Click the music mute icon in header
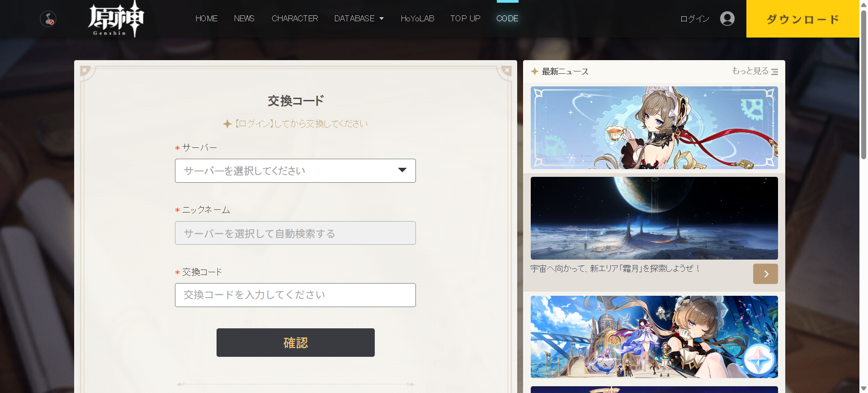 [48, 19]
